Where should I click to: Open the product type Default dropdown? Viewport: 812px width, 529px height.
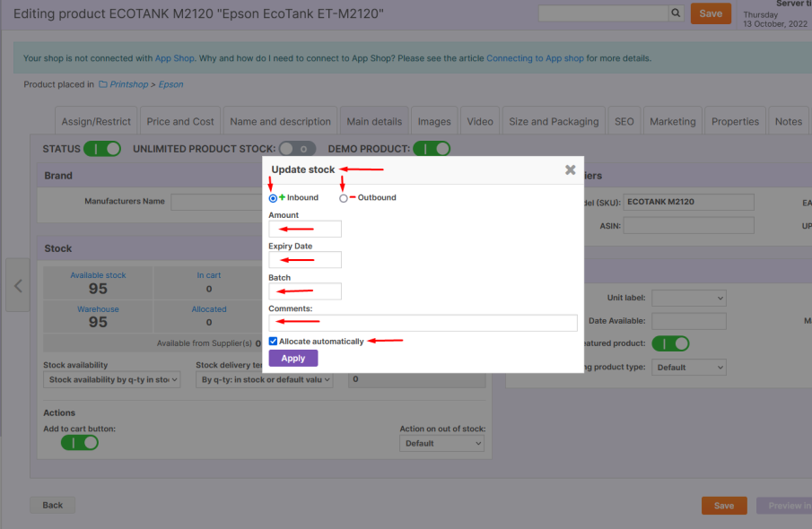click(x=689, y=368)
